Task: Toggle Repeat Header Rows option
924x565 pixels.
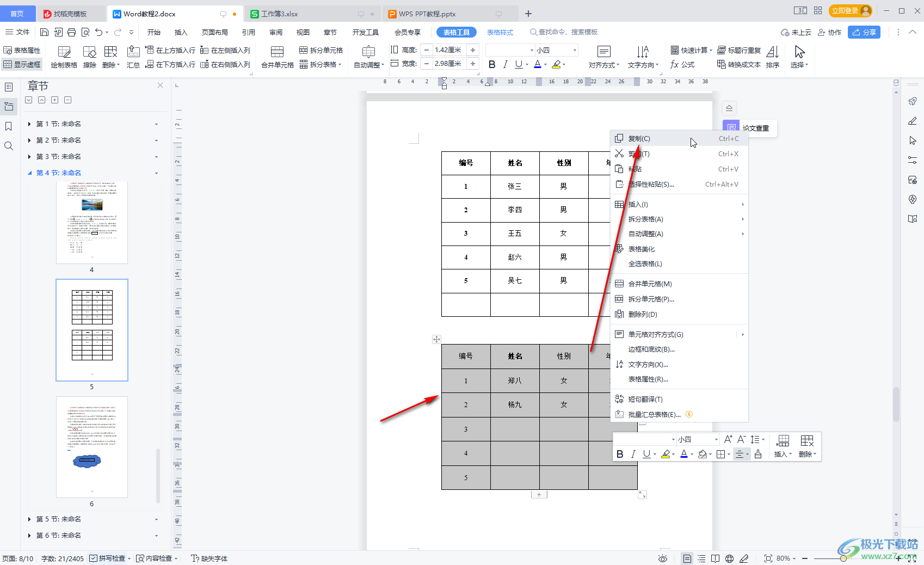Action: [x=739, y=50]
